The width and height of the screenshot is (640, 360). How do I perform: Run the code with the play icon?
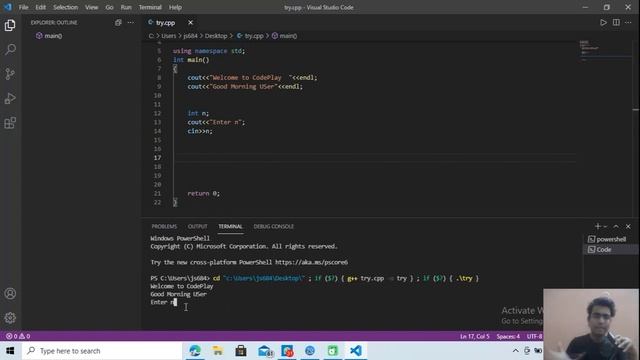pos(603,22)
